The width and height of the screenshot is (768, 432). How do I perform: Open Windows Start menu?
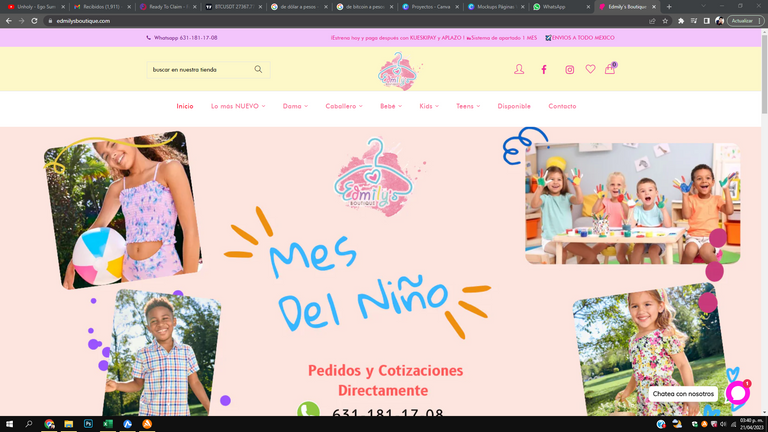[x=9, y=424]
